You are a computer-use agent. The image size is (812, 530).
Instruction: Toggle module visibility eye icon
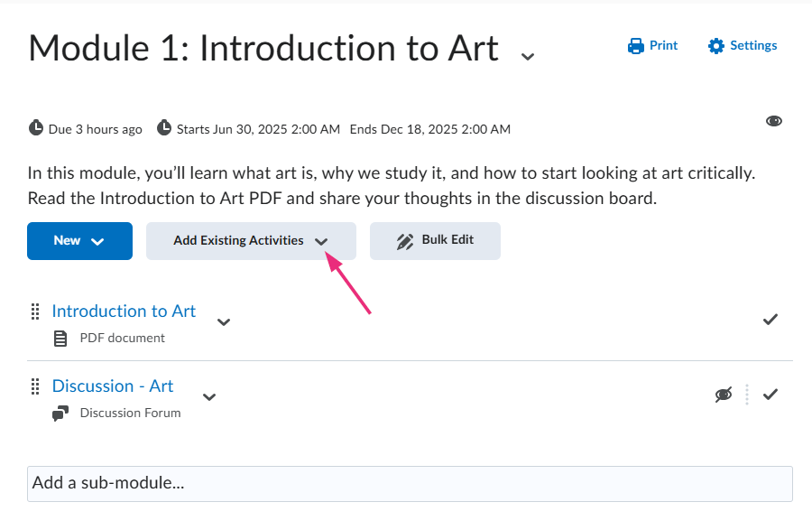coord(774,121)
